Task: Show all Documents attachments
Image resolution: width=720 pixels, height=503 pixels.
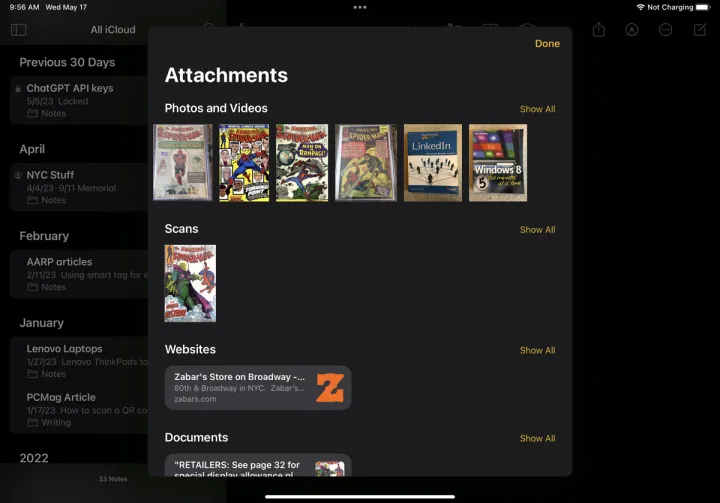Action: [x=537, y=438]
